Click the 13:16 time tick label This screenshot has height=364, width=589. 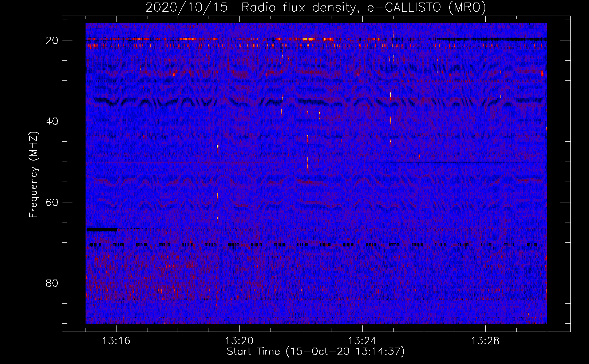(x=116, y=341)
